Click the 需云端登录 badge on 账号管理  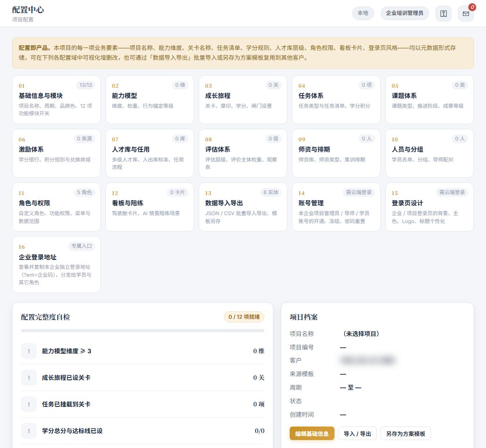[359, 192]
